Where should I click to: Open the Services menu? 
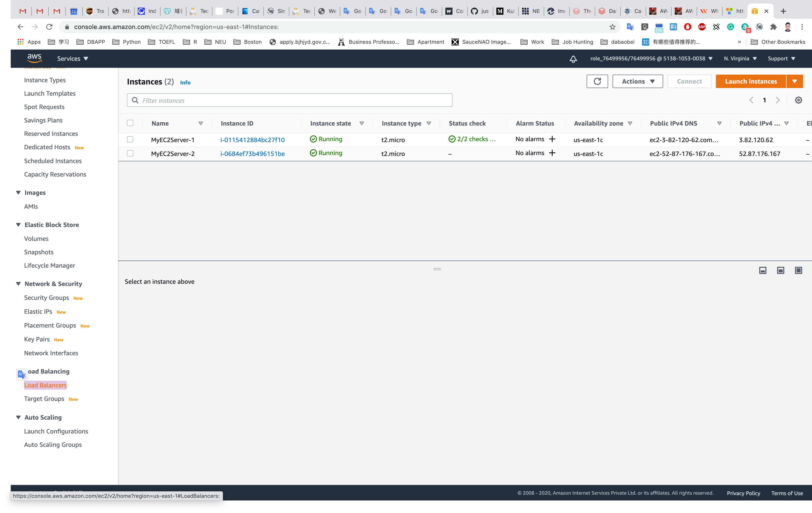(x=72, y=59)
